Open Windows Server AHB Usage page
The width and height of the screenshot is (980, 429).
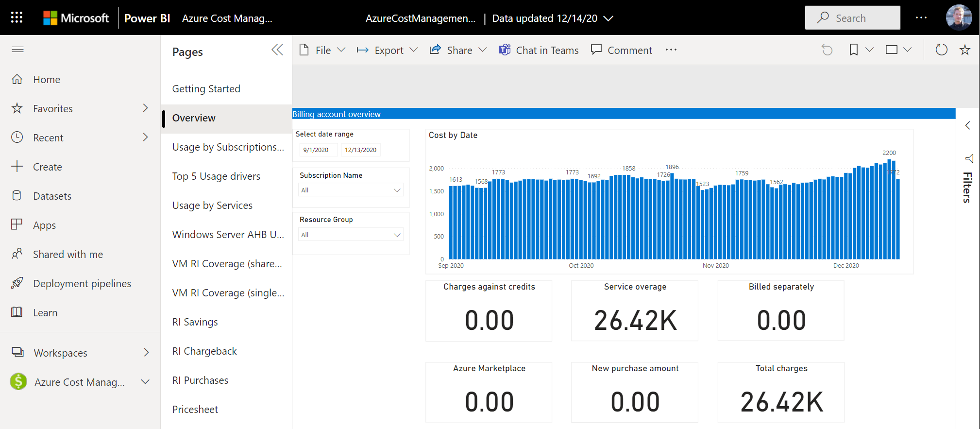click(226, 235)
